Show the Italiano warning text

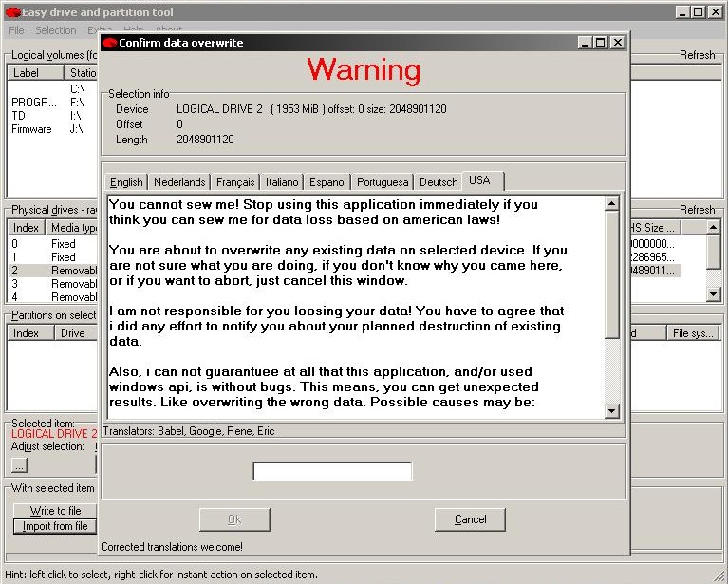[x=282, y=182]
